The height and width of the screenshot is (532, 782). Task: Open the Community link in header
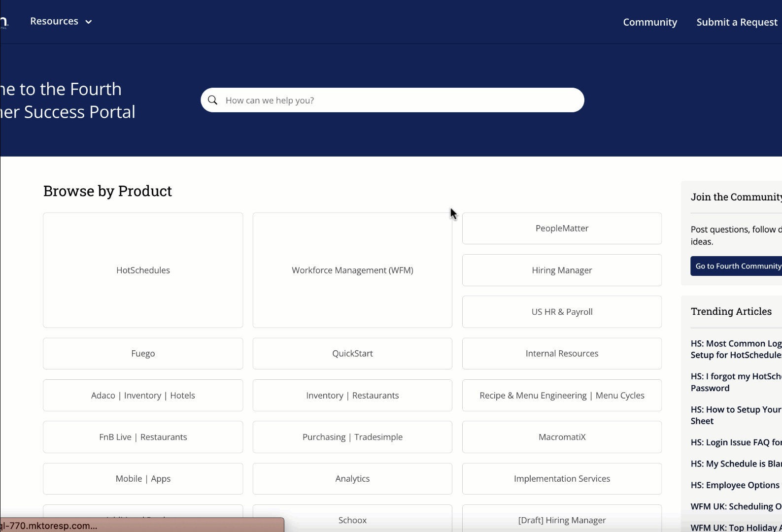point(650,22)
